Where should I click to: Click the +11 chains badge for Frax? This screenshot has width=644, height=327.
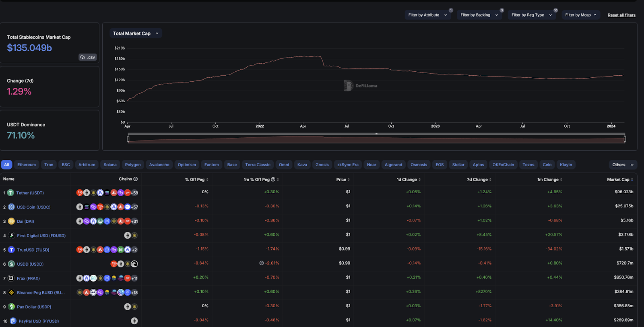tap(134, 278)
